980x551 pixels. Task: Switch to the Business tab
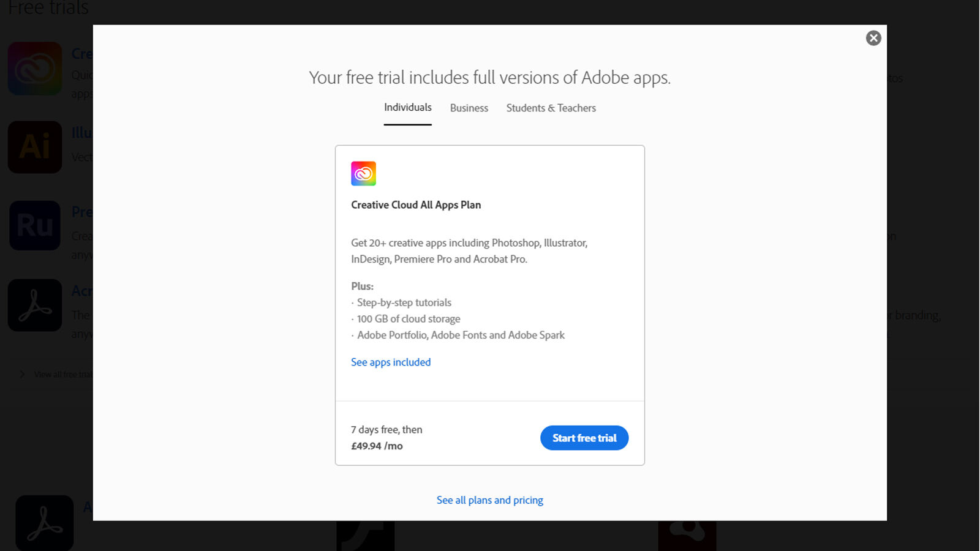[x=469, y=108]
